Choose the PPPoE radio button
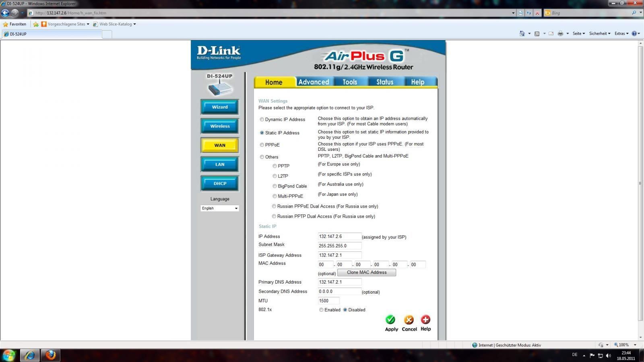The width and height of the screenshot is (644, 362). (x=262, y=145)
